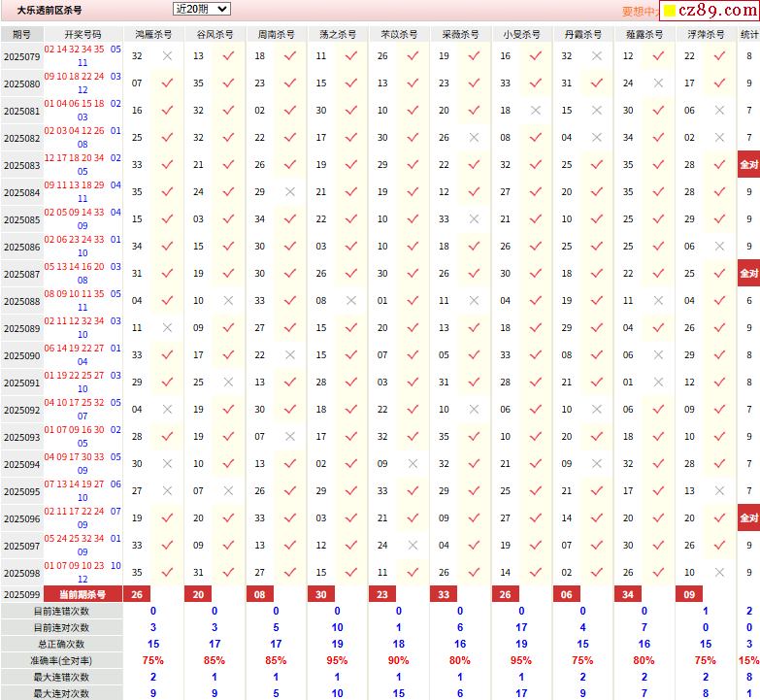Click current kill number 26 under 鸿雁杀号
The height and width of the screenshot is (700, 760).
point(137,594)
